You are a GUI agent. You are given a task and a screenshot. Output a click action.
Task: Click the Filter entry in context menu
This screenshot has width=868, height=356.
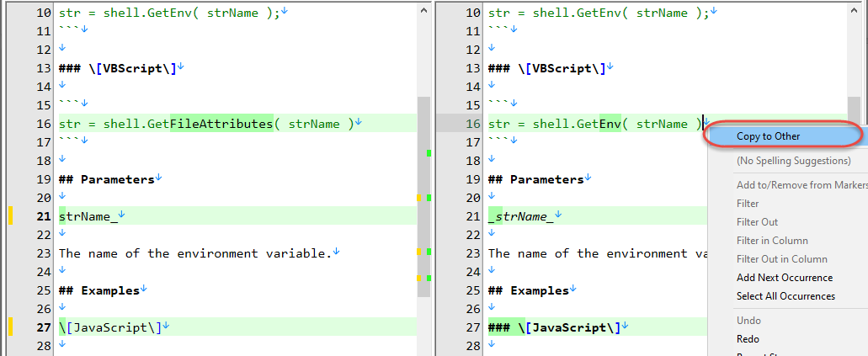[x=748, y=204]
